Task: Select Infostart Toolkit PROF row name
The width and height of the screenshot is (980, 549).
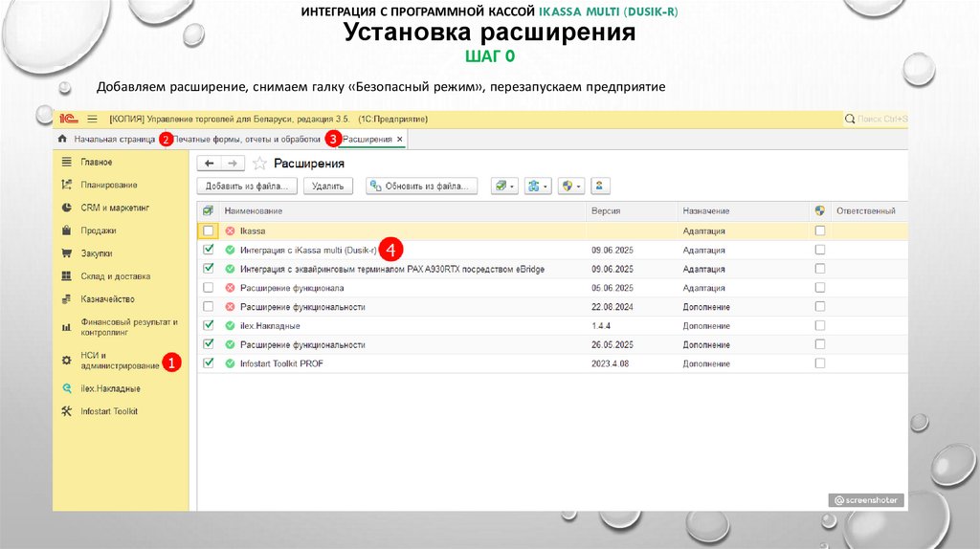Action: coord(281,363)
